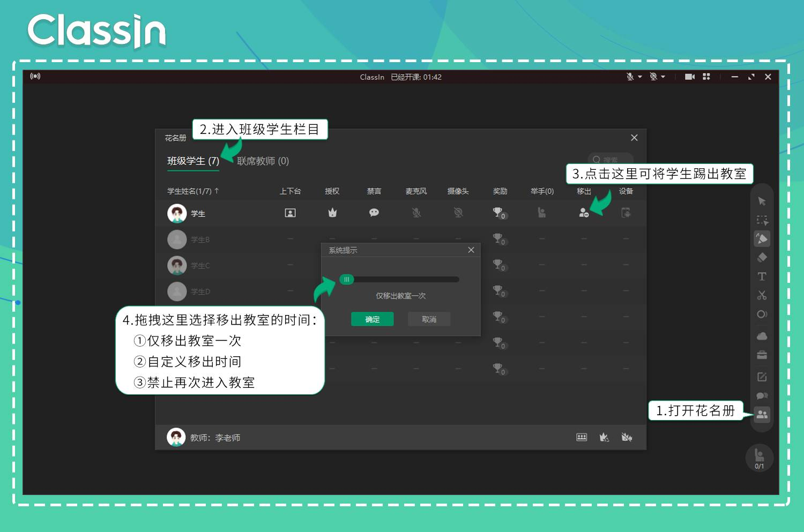Toggle the teacher microphone in title bar

click(x=630, y=77)
